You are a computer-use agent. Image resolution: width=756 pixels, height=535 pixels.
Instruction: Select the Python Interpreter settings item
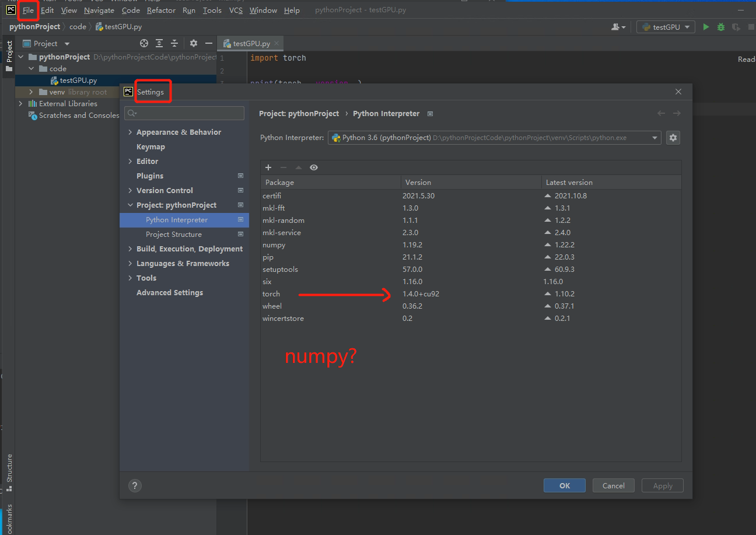point(184,220)
